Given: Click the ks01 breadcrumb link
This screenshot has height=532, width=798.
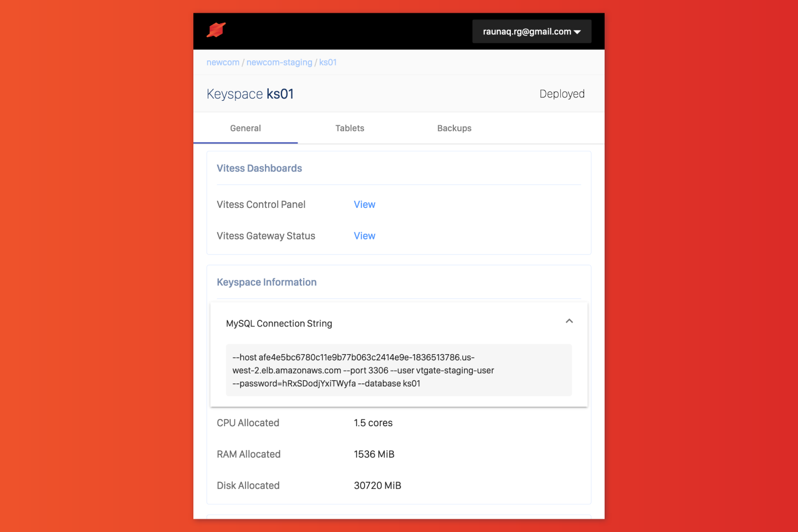Looking at the screenshot, I should [x=328, y=63].
